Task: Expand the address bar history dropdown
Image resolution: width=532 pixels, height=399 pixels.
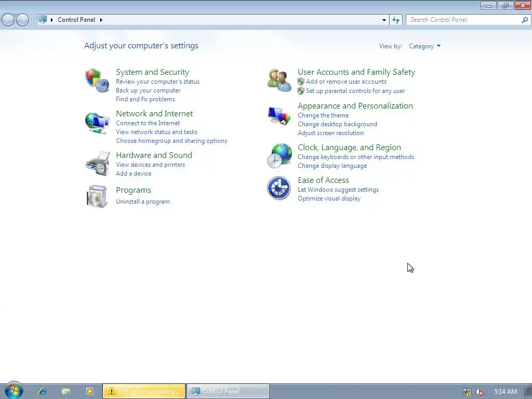Action: [384, 20]
